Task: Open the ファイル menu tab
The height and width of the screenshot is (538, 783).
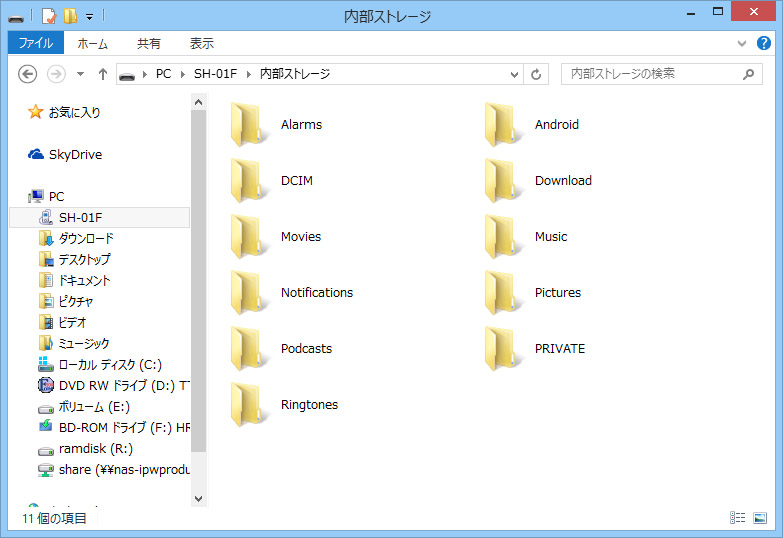Action: point(36,43)
